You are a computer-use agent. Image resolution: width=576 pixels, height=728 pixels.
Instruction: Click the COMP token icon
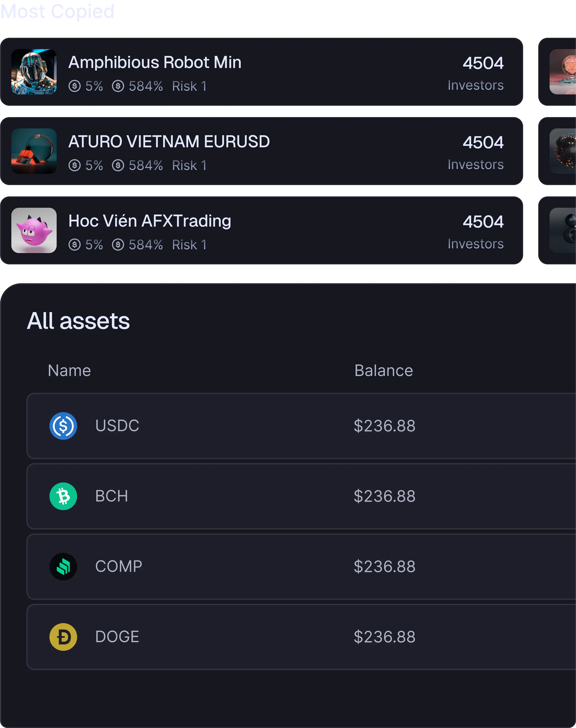pyautogui.click(x=63, y=567)
